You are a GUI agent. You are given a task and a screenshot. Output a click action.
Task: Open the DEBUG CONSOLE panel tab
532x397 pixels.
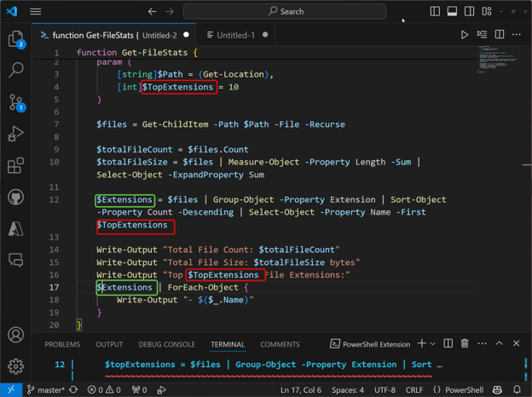click(166, 344)
